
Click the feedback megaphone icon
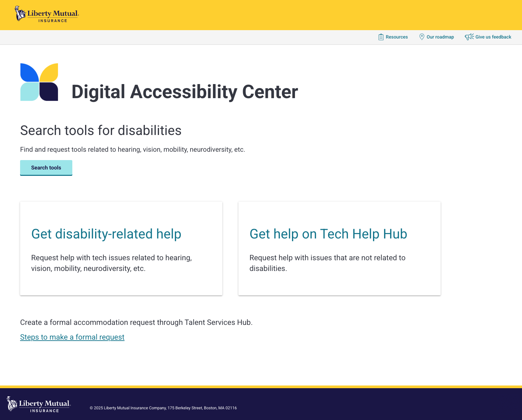(469, 37)
